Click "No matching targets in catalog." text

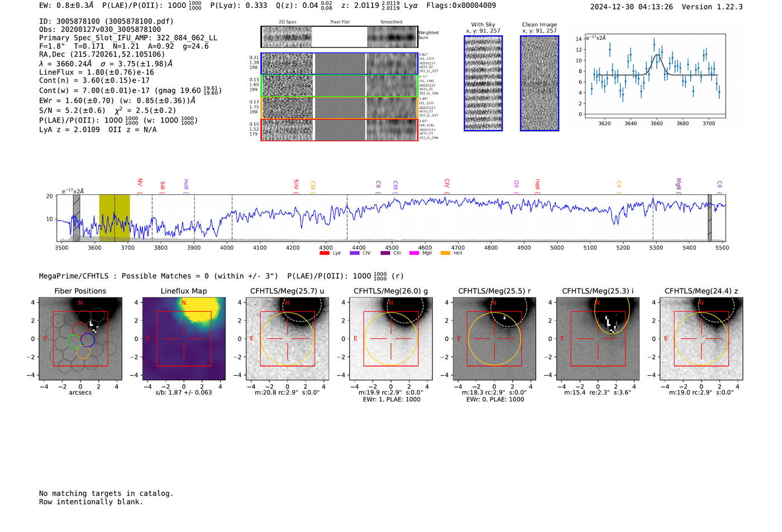106,493
